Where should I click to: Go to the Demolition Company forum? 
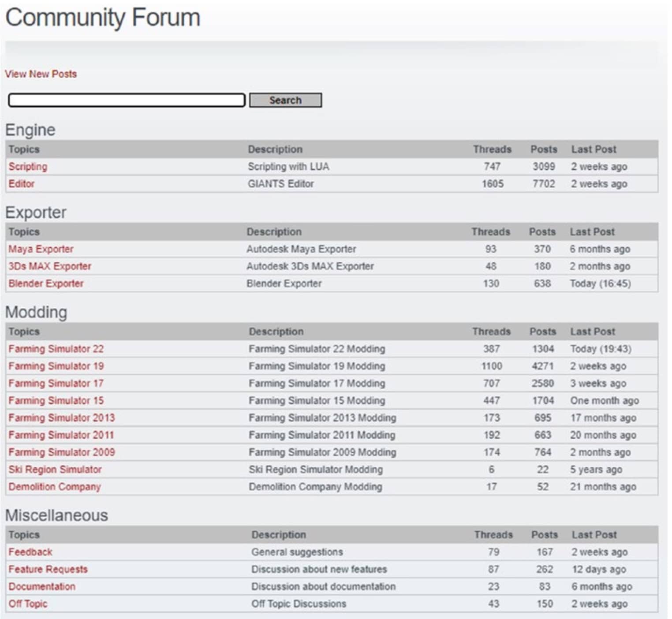tap(54, 487)
